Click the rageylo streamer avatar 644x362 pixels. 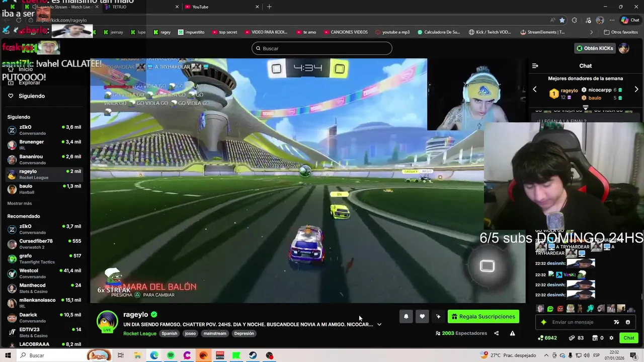[x=107, y=322]
